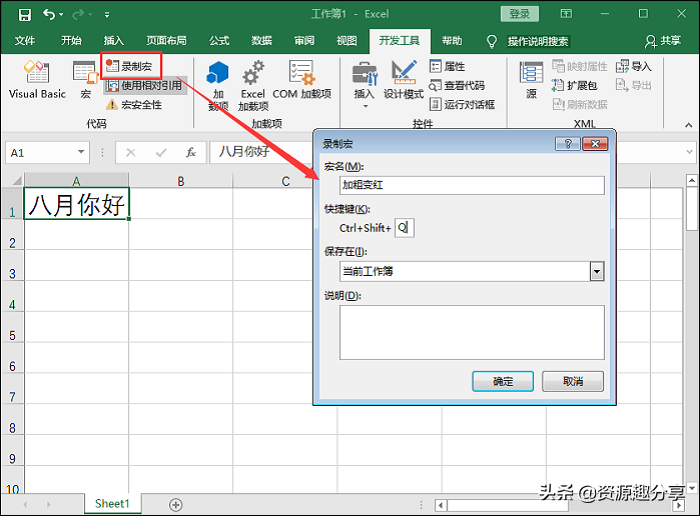Click the 录制宏 record macro button
The height and width of the screenshot is (516, 700).
131,65
